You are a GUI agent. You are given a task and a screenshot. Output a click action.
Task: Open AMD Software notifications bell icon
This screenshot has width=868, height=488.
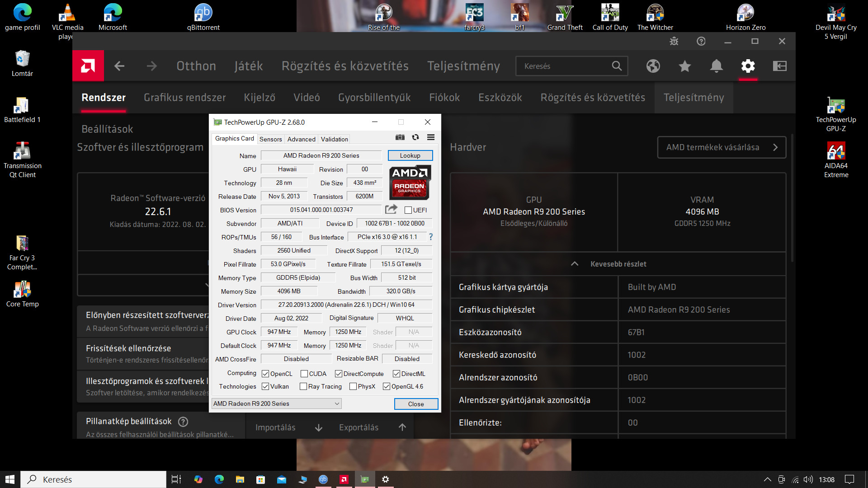716,66
